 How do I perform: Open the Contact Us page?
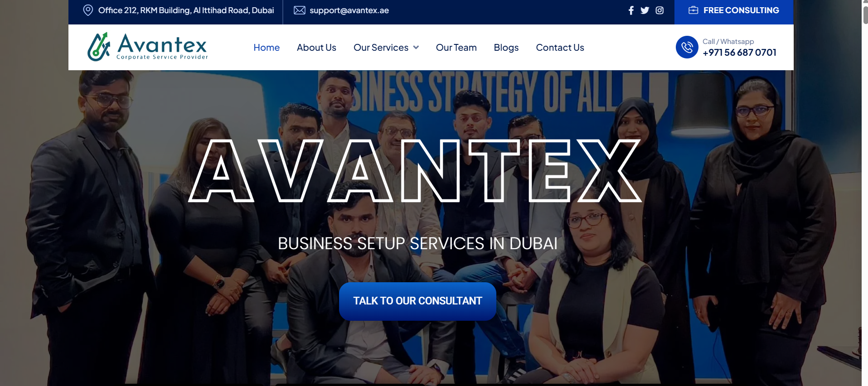[x=560, y=48]
